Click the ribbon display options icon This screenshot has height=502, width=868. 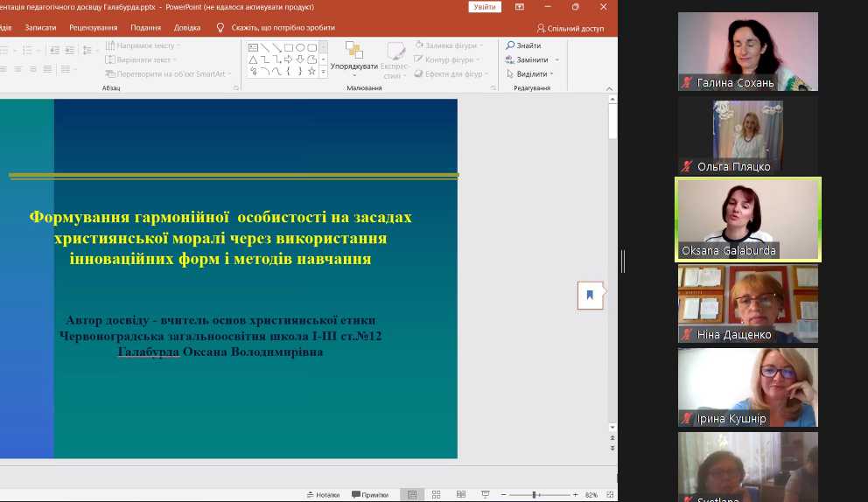click(x=520, y=7)
